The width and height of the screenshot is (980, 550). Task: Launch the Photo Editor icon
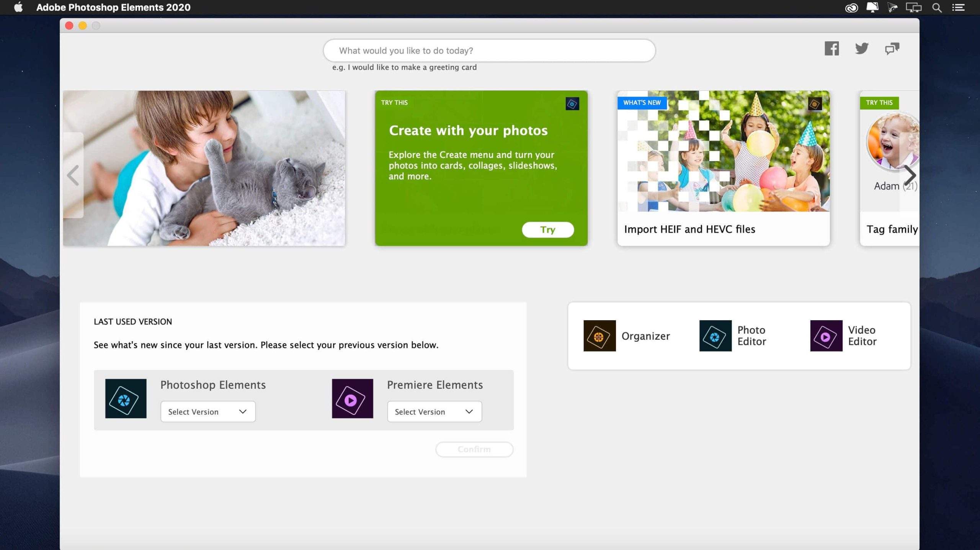(x=715, y=336)
